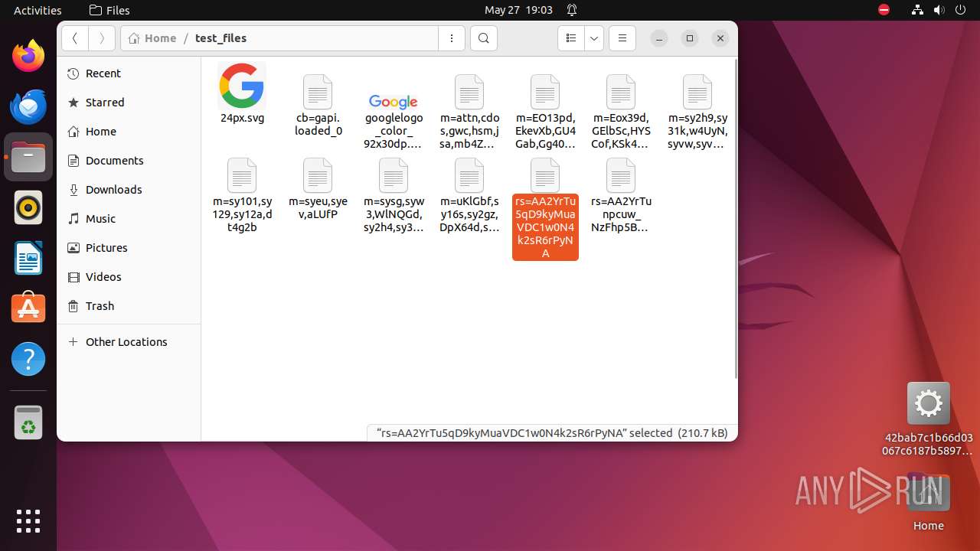This screenshot has height=551, width=980.
Task: Select the m=Eox39d,GElbSc file
Action: pos(621,113)
